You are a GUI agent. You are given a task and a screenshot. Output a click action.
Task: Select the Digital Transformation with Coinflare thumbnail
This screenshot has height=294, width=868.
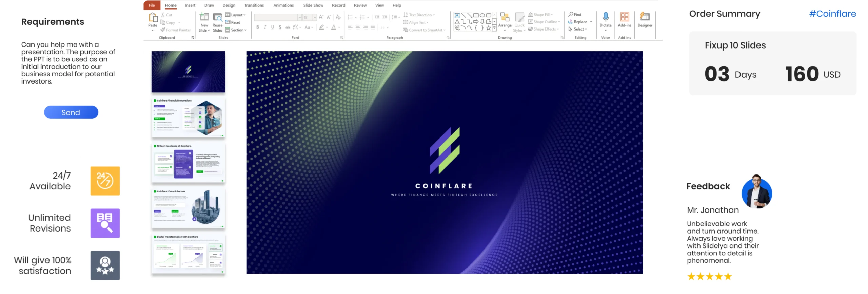pyautogui.click(x=188, y=254)
